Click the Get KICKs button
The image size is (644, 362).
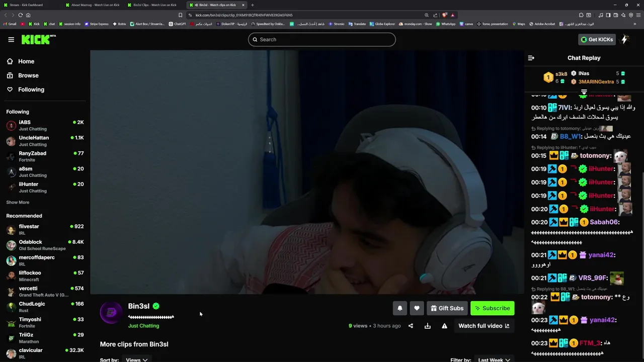[597, 40]
